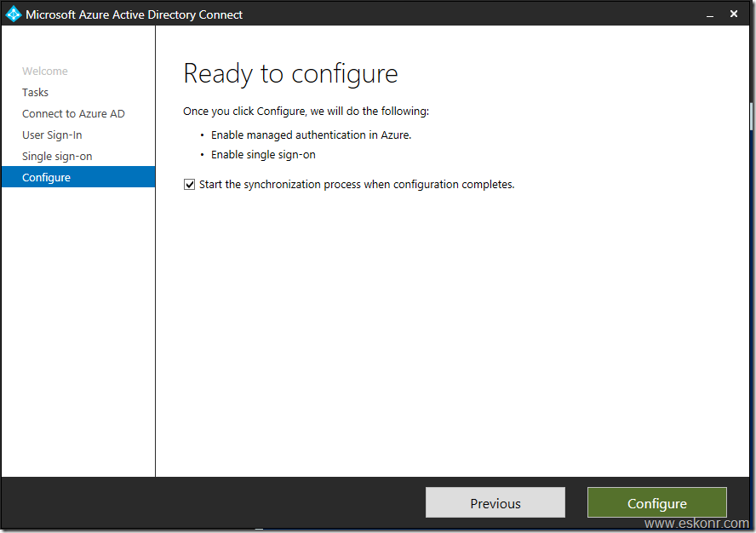Click 'Enable managed authentication in Azure.' text
Viewport: 756px width, 533px height.
[311, 135]
